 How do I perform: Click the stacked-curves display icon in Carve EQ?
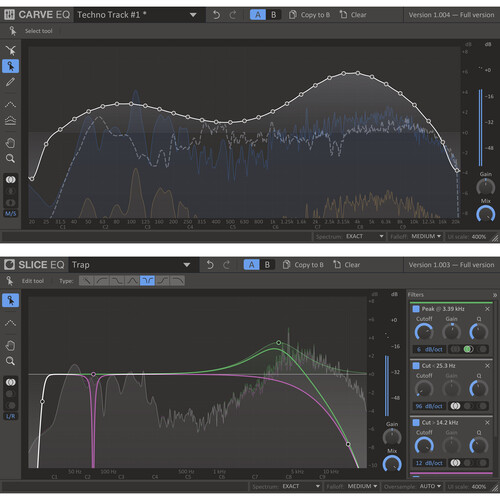coord(10,120)
